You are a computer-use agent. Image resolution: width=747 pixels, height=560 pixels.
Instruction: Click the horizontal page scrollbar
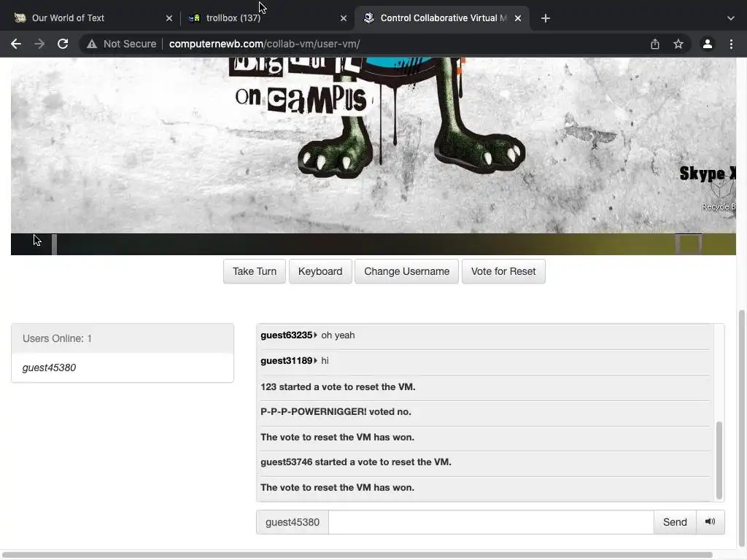357,555
